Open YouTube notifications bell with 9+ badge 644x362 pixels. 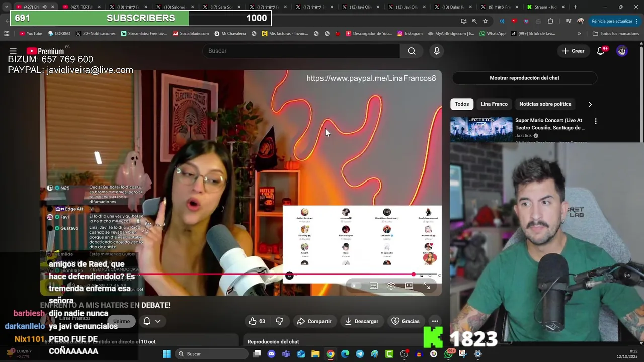(601, 51)
